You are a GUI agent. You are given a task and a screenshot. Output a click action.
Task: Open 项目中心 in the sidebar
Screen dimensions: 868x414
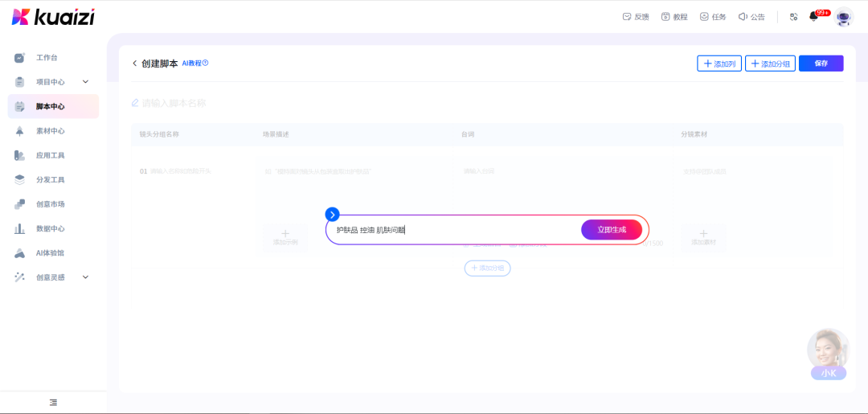coord(51,82)
